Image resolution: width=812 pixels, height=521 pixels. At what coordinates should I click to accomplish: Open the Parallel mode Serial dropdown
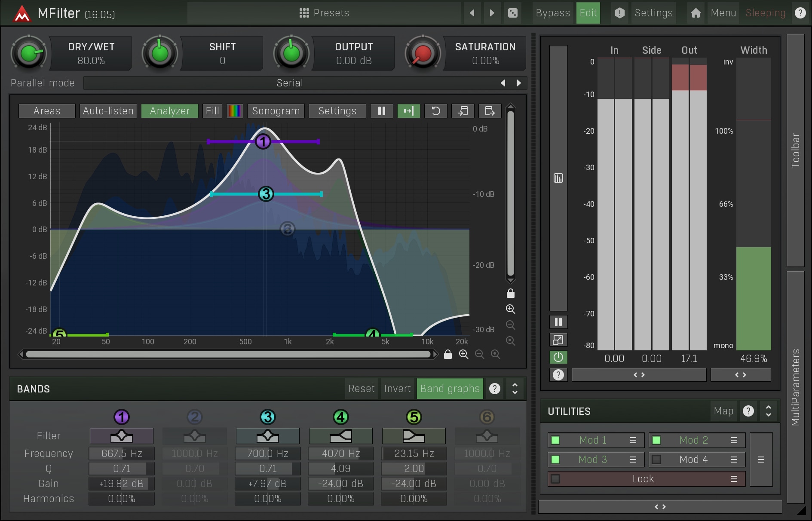(x=290, y=83)
